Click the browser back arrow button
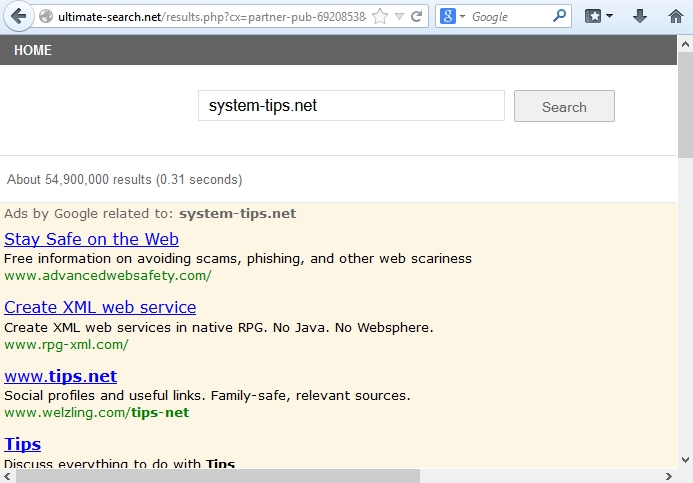Screen dimensions: 693x483 point(17,17)
